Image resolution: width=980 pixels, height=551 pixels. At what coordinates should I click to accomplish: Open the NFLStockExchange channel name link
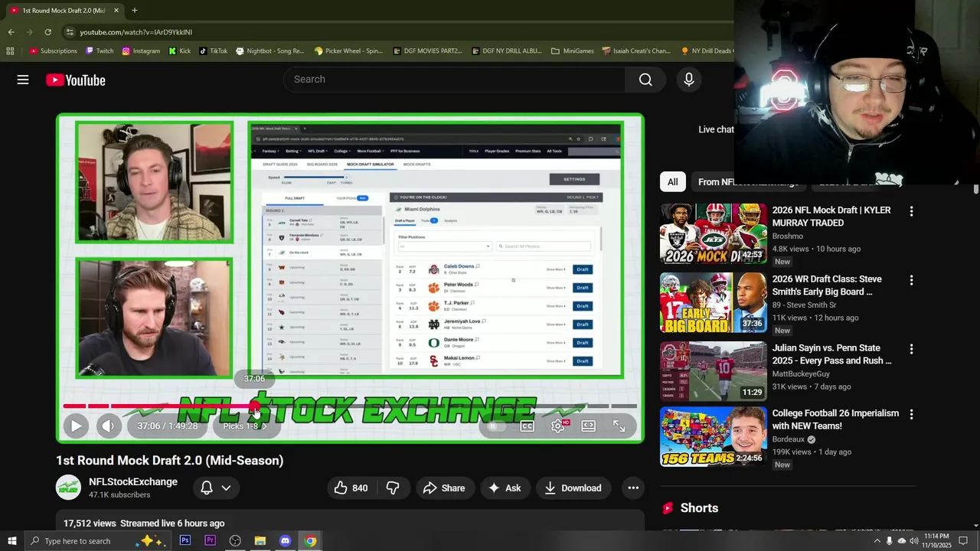coord(133,482)
